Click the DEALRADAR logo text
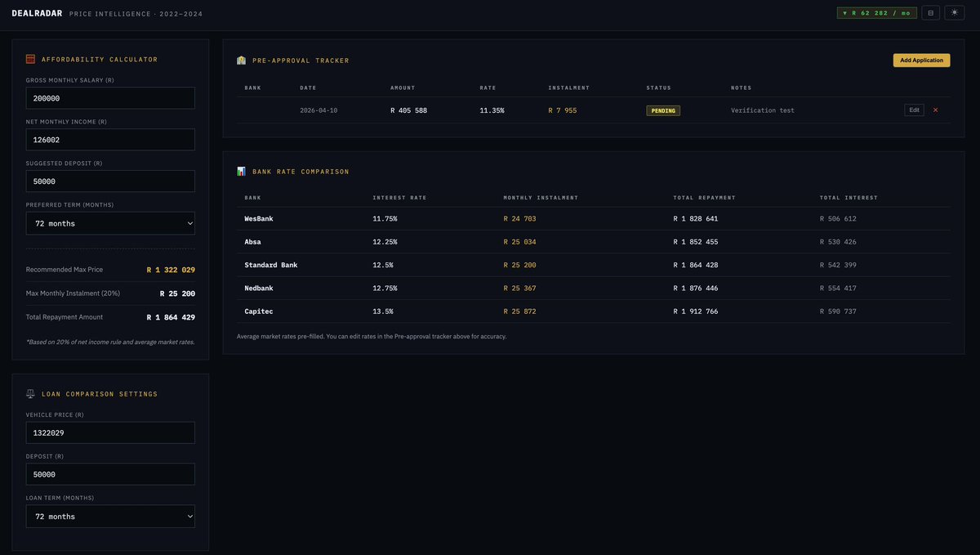This screenshot has width=980, height=555. [x=37, y=14]
